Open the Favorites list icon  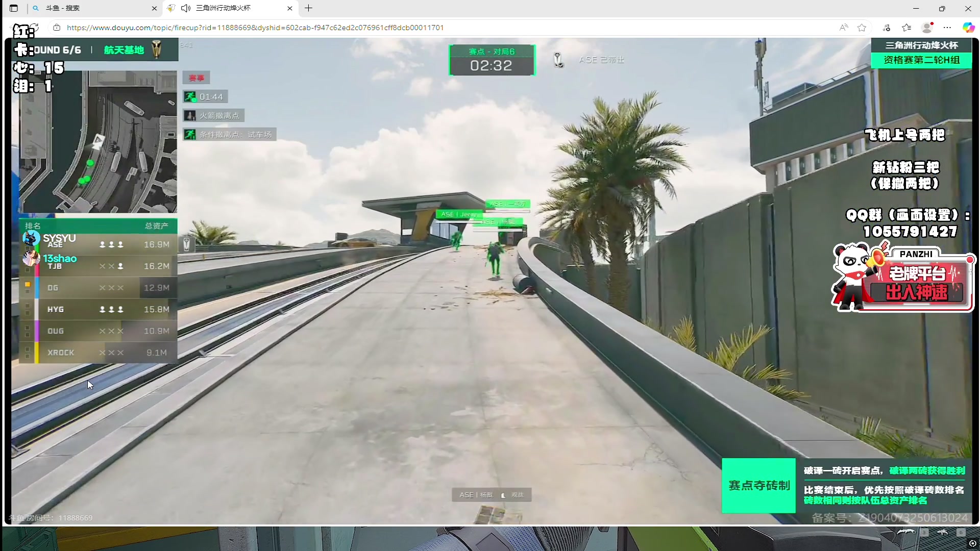point(906,28)
